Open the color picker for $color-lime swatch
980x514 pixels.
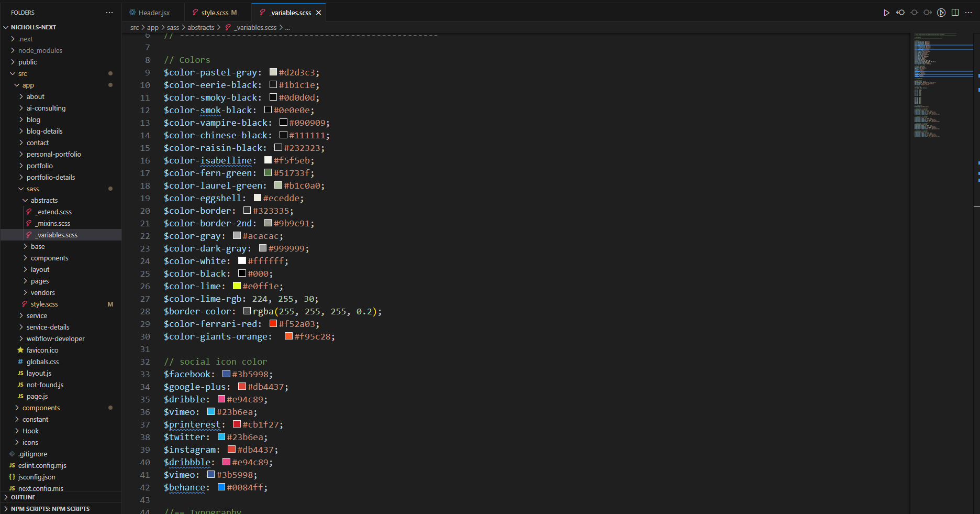237,286
